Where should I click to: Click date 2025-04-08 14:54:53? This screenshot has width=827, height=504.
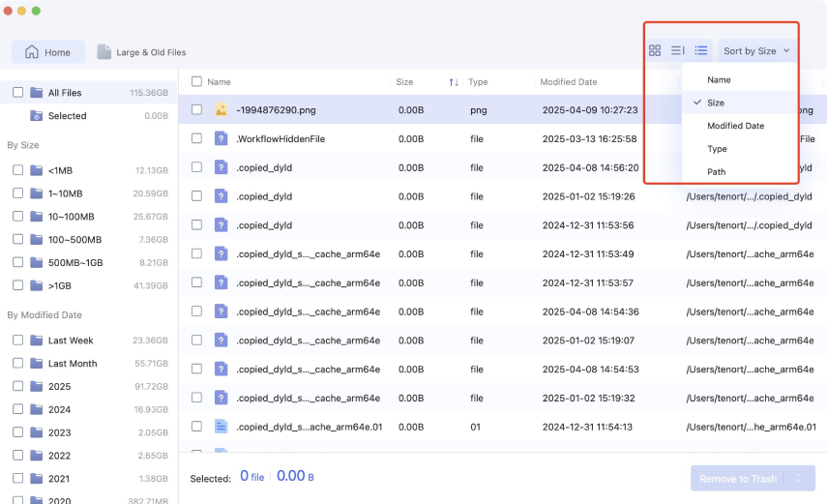[x=591, y=370]
